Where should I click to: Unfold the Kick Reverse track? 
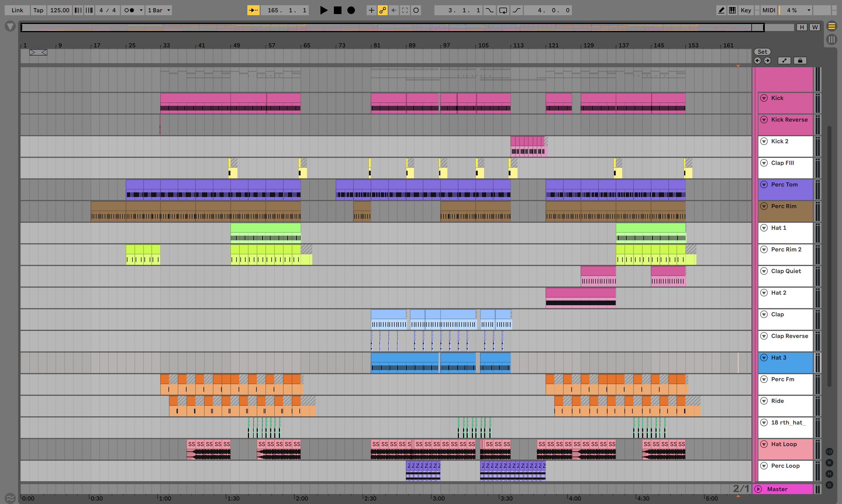click(x=764, y=120)
